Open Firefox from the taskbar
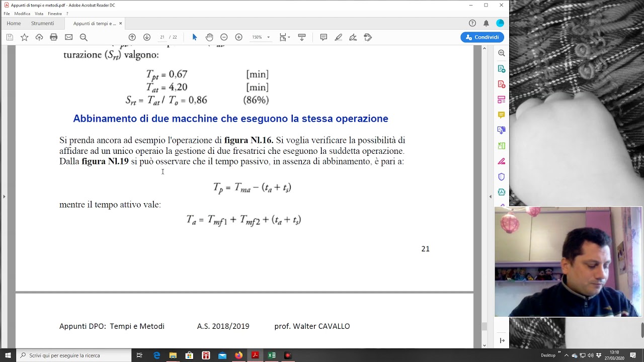Image resolution: width=644 pixels, height=362 pixels. [238, 355]
